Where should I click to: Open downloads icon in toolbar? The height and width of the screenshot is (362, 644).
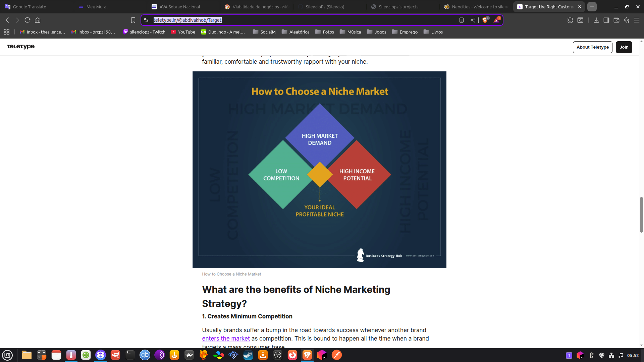point(596,20)
